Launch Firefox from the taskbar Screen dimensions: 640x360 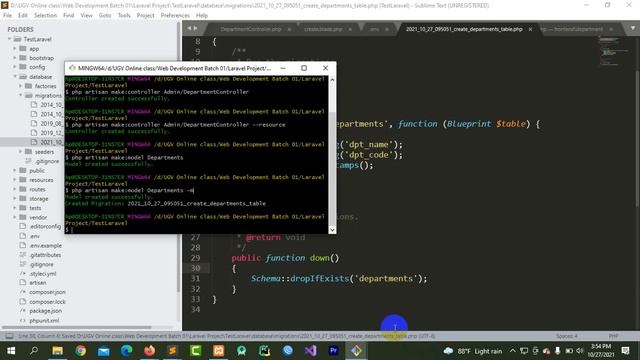coord(149,351)
